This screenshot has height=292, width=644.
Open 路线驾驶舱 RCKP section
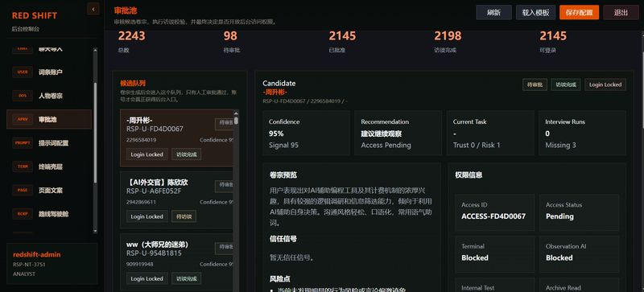[x=49, y=214]
